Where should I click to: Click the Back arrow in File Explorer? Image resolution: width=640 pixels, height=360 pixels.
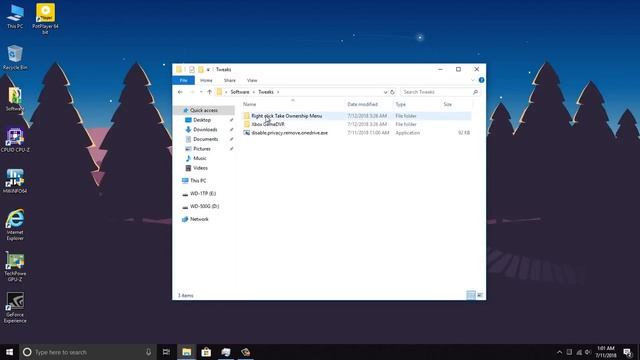coord(180,92)
